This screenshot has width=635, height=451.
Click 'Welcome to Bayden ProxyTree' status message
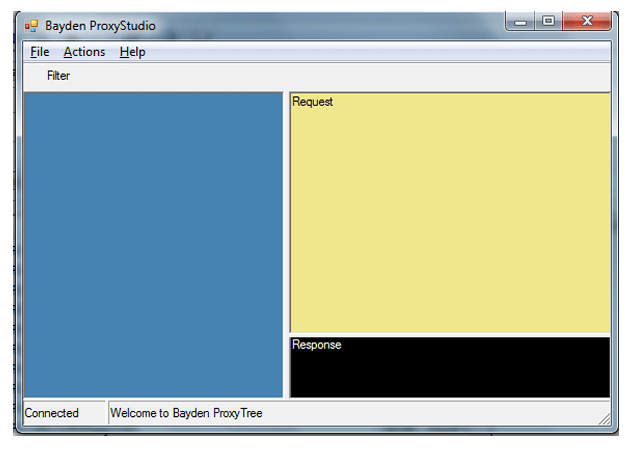[x=186, y=413]
